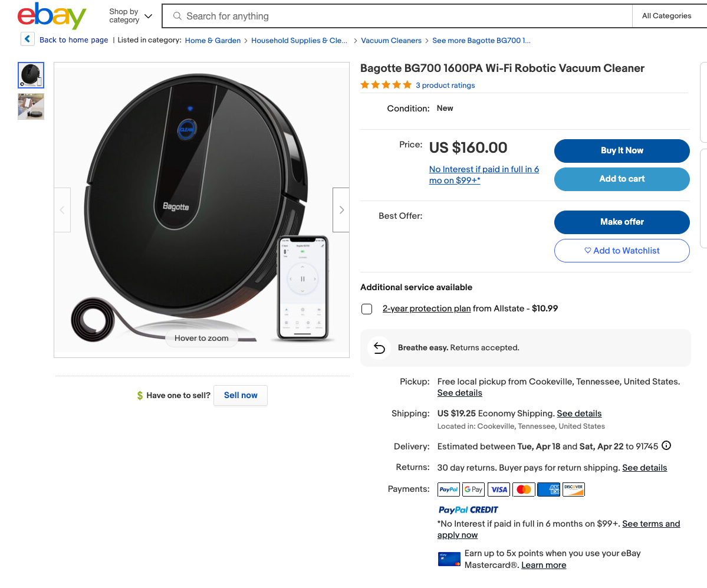Enable the 2-year protection plan checkbox
Viewport: 707px width, 588px height.
(x=367, y=309)
